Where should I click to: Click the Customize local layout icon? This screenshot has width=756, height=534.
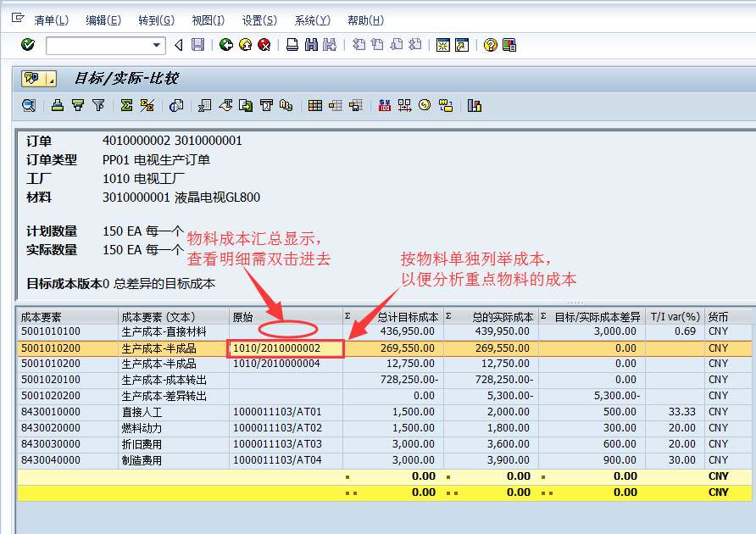tap(509, 45)
